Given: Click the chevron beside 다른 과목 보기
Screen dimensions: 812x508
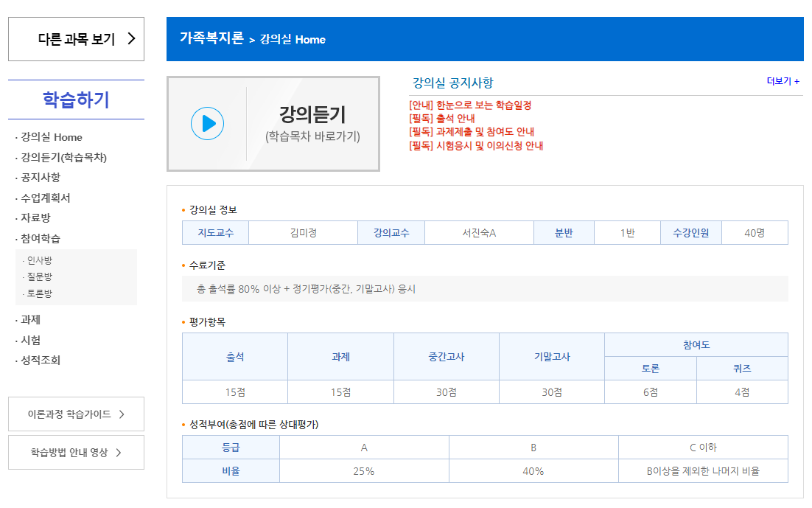Looking at the screenshot, I should (x=131, y=39).
